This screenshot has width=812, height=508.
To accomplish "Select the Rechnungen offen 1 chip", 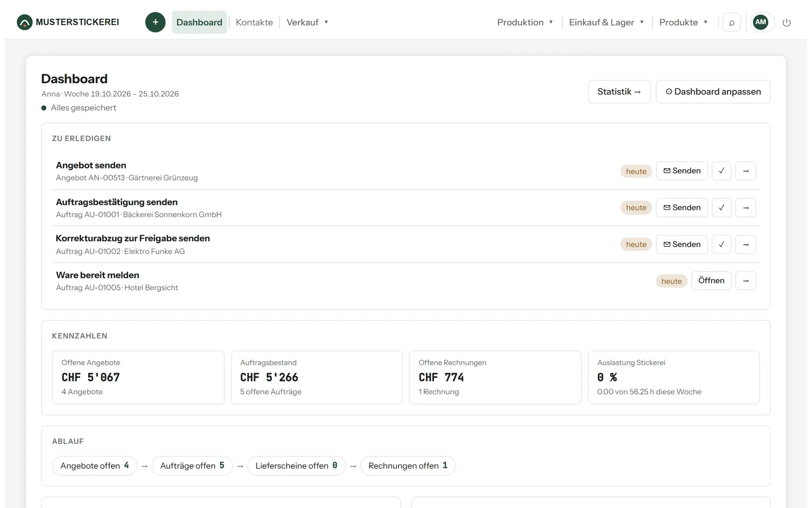I will tap(408, 466).
